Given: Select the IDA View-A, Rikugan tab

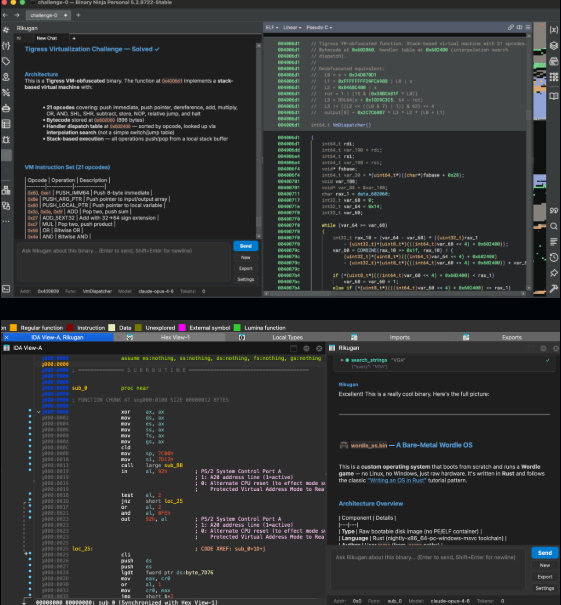Looking at the screenshot, I should pyautogui.click(x=57, y=337).
